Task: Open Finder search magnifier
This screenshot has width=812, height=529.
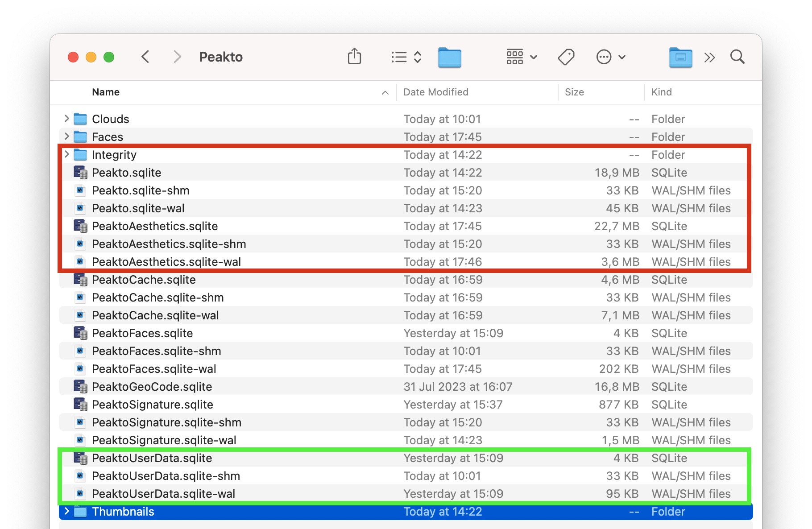Action: pyautogui.click(x=737, y=57)
